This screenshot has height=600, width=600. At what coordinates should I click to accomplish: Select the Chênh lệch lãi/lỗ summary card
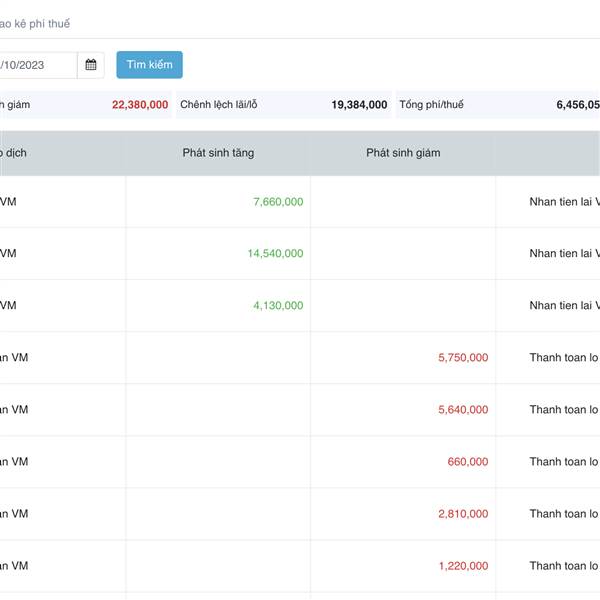[x=283, y=104]
